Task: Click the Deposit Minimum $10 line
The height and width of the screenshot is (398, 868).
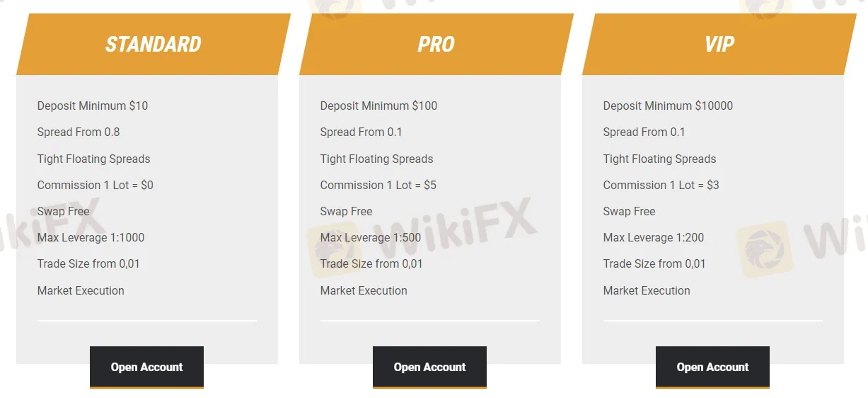Action: click(x=93, y=106)
